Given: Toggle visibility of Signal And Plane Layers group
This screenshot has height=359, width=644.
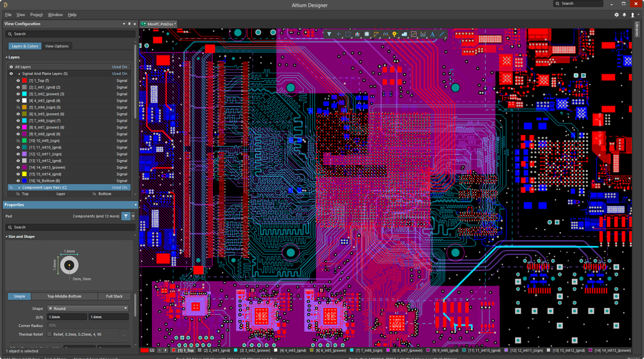Looking at the screenshot, I should pyautogui.click(x=11, y=74).
